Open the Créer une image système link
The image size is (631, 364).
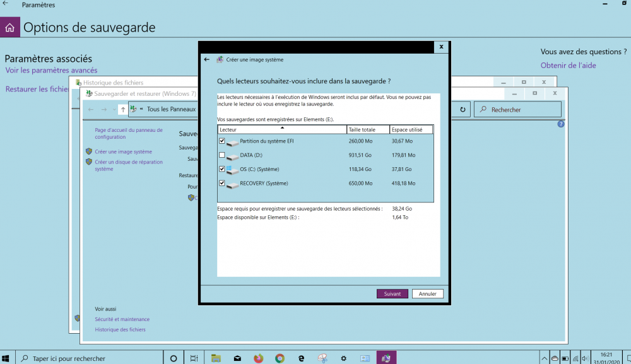tap(123, 151)
